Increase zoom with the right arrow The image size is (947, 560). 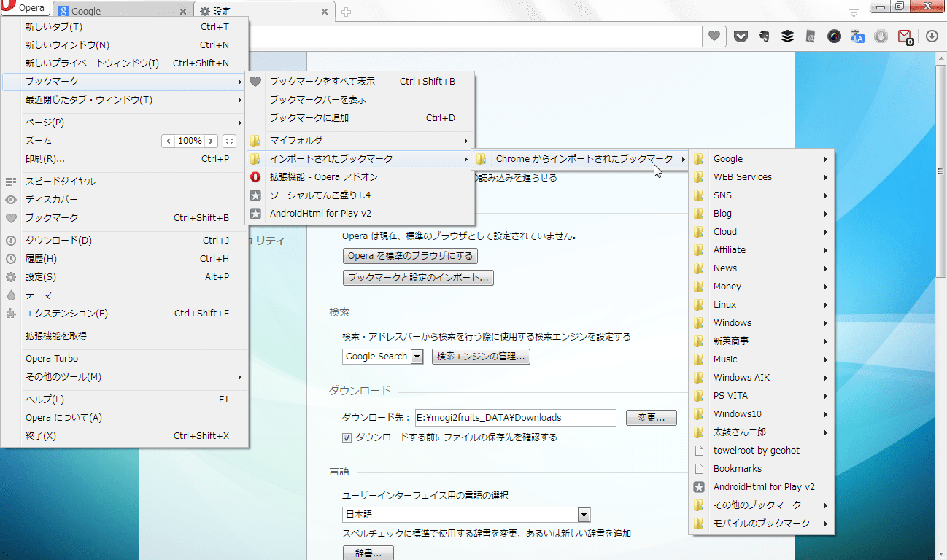pyautogui.click(x=212, y=141)
